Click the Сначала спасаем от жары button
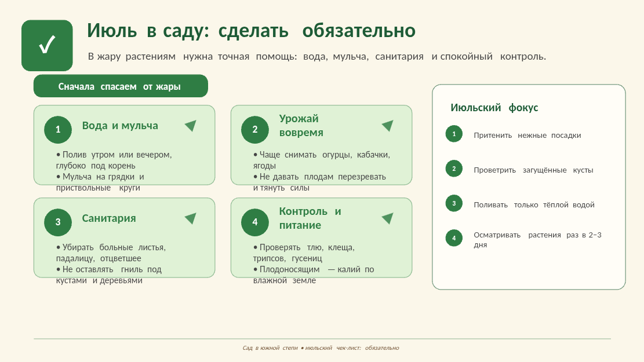 tap(121, 86)
